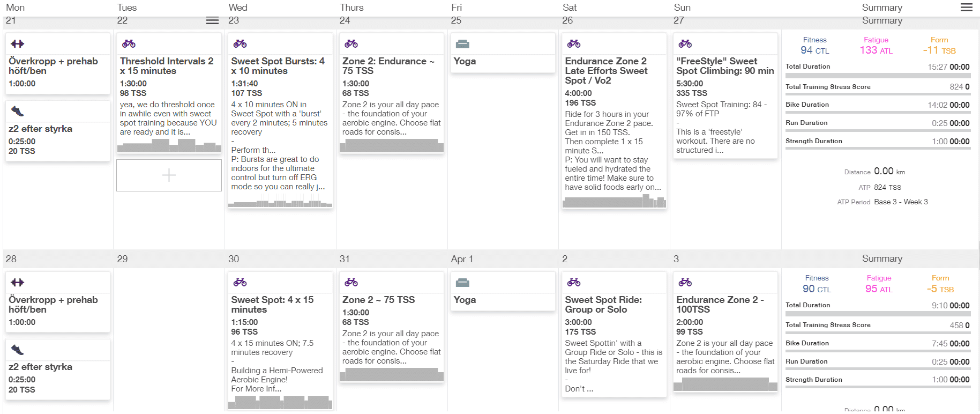Open Yoga workout on April 1
This screenshot has width=980, height=414.
(x=465, y=300)
